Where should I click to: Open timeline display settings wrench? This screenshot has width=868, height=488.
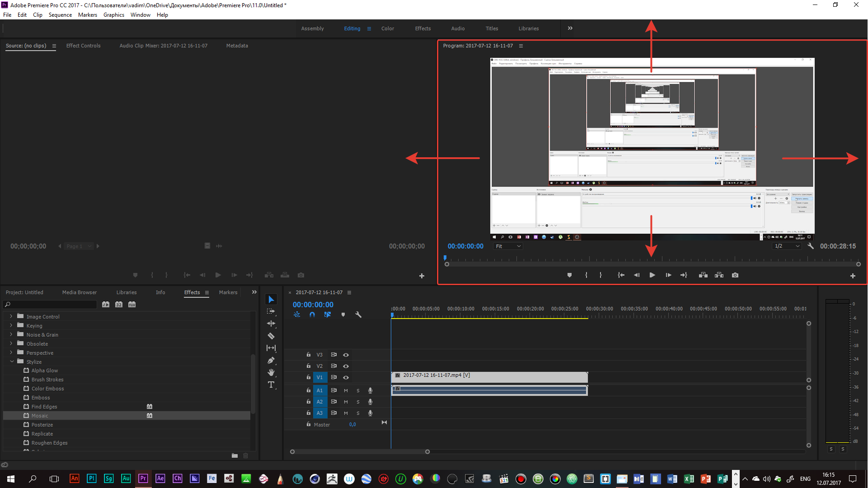pos(359,314)
